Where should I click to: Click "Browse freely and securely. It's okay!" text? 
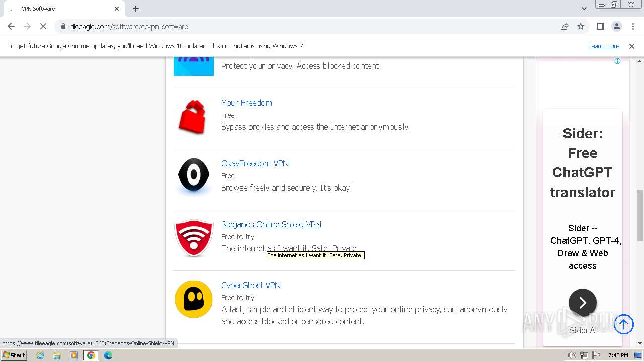coord(287,188)
